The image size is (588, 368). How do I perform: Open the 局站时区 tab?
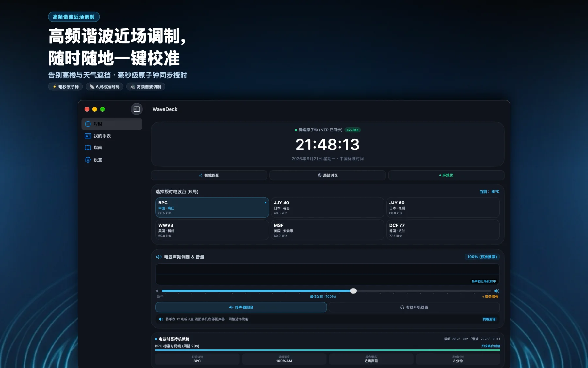pyautogui.click(x=327, y=175)
